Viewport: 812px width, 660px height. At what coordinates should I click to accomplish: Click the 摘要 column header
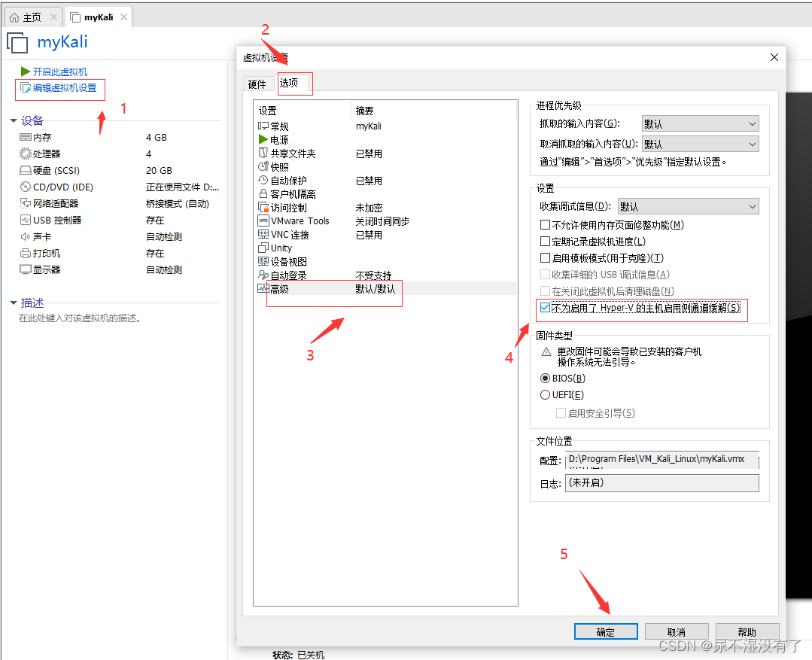(364, 111)
